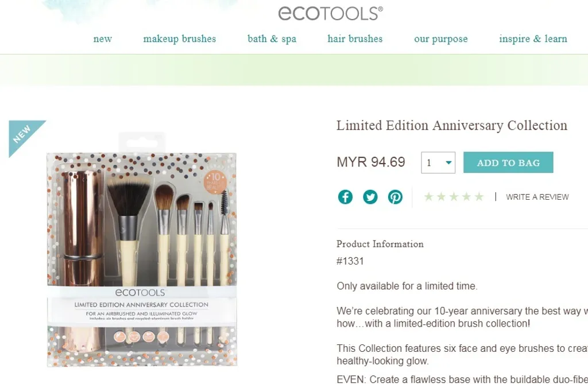Click the Limited Edition Anniversary Collection title
This screenshot has height=384, width=588.
(451, 125)
